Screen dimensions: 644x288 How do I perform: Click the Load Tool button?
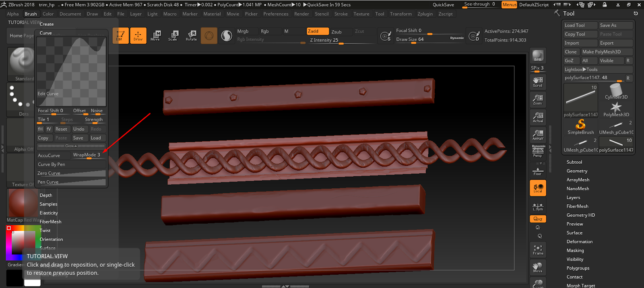coord(580,25)
